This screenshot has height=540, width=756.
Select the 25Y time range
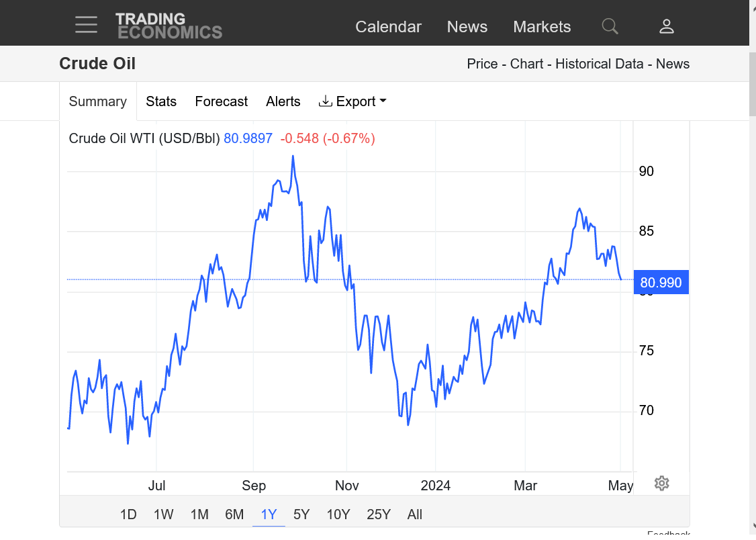(379, 514)
